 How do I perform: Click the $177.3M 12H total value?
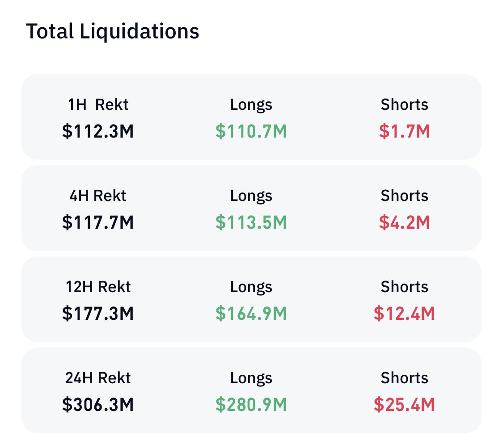pos(98,313)
